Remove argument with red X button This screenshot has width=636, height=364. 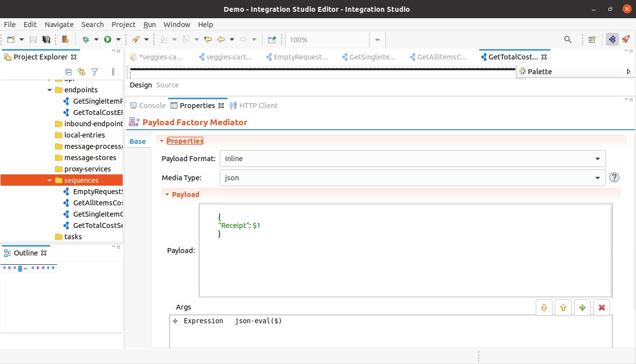602,308
